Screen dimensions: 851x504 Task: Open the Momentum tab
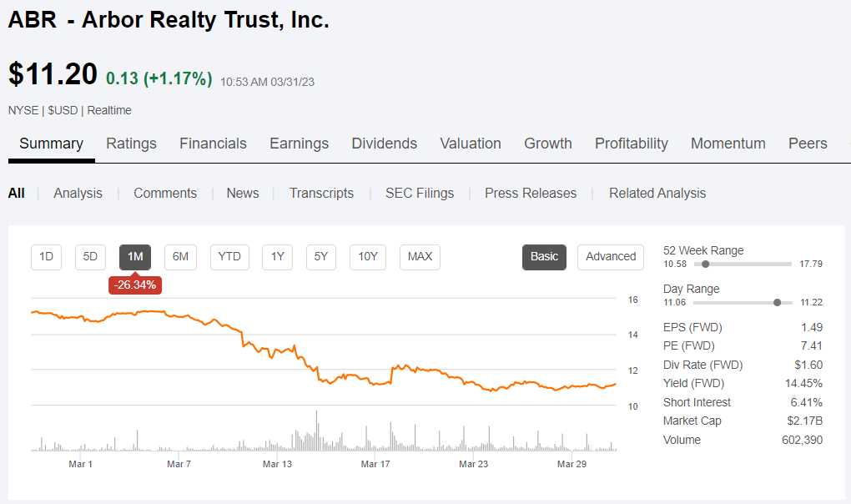(x=728, y=144)
